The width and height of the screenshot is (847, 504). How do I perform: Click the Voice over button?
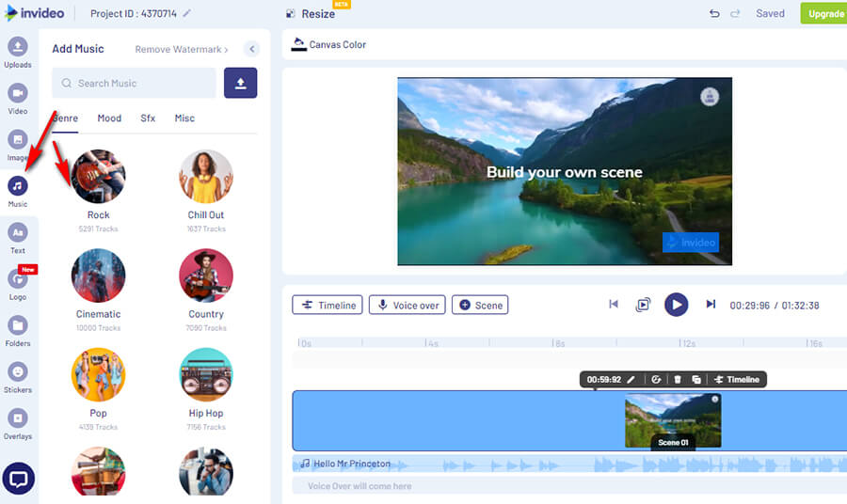tap(407, 305)
